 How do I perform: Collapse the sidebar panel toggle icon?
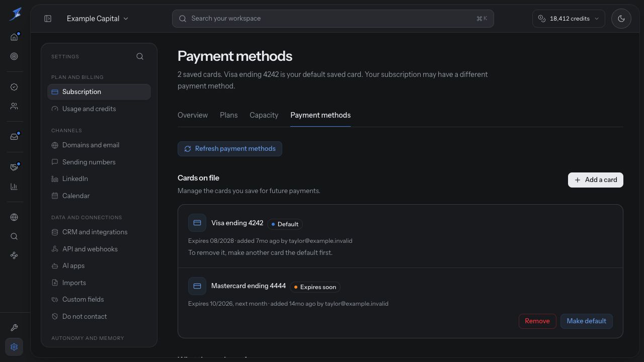48,19
